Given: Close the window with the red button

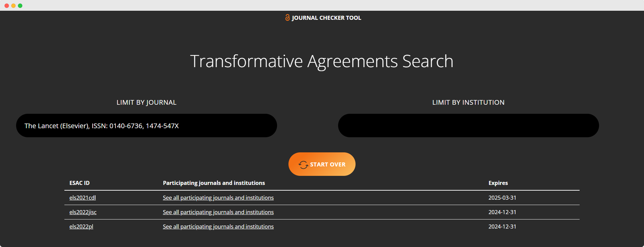Looking at the screenshot, I should click(7, 6).
